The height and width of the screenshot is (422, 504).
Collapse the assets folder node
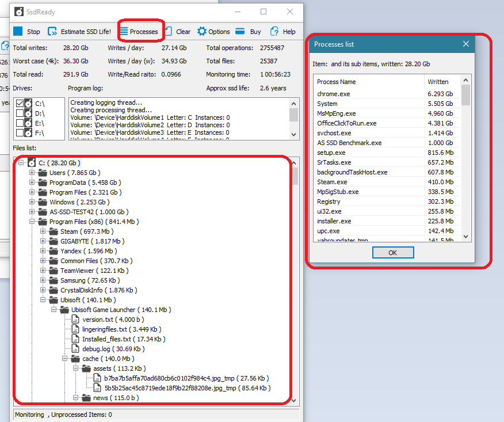(75, 368)
